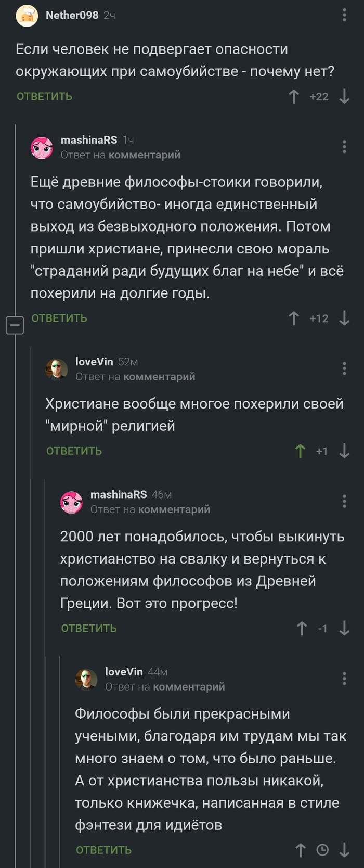This screenshot has width=364, height=868.
Task: Click clock icon on loveVin's last comment
Action: 322,850
